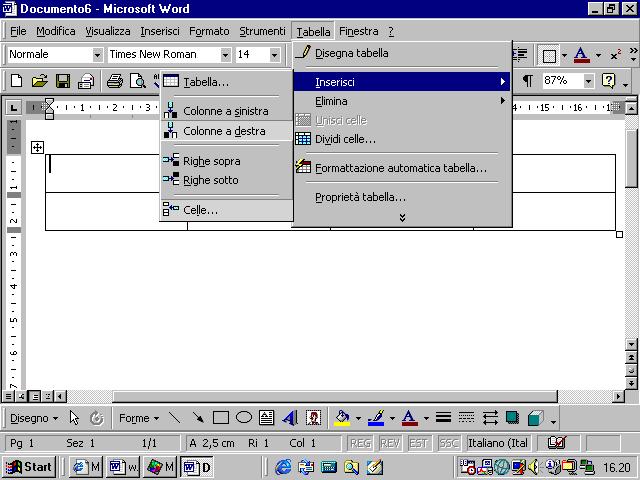This screenshot has width=640, height=480.
Task: Select the Rectangle drawing tool
Action: coord(221,418)
